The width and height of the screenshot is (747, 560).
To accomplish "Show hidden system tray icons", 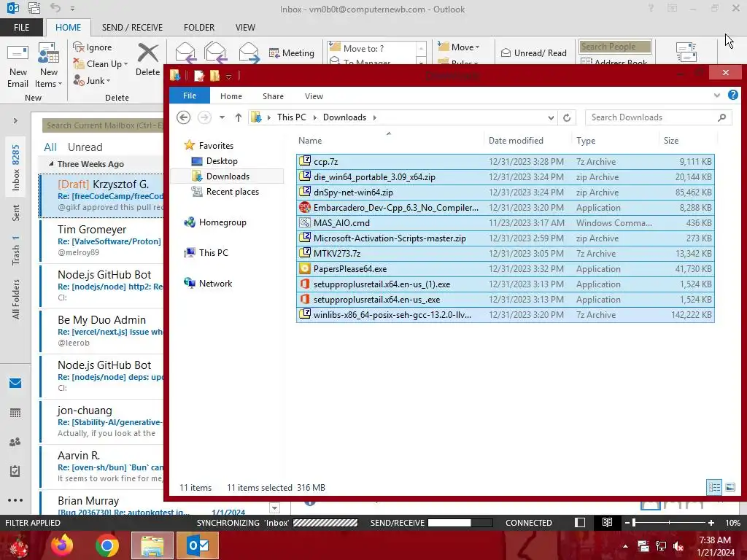I will [x=625, y=546].
